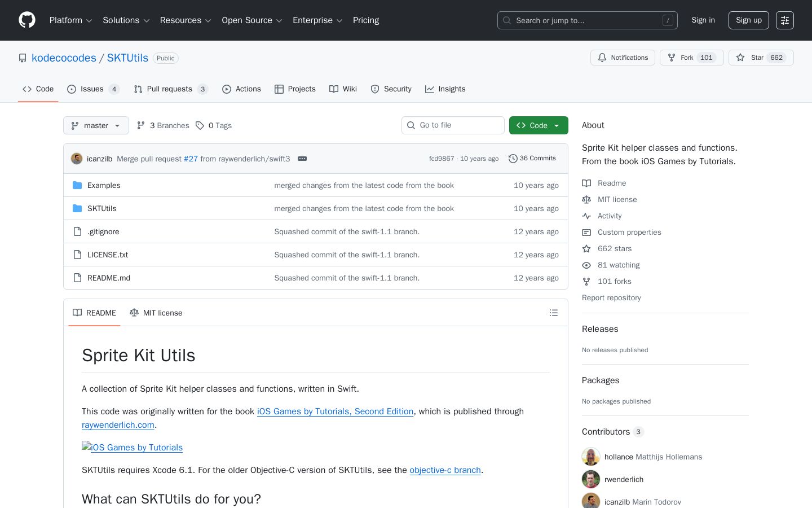Image resolution: width=812 pixels, height=508 pixels.
Task: Select the README tab in file viewer
Action: [x=94, y=313]
